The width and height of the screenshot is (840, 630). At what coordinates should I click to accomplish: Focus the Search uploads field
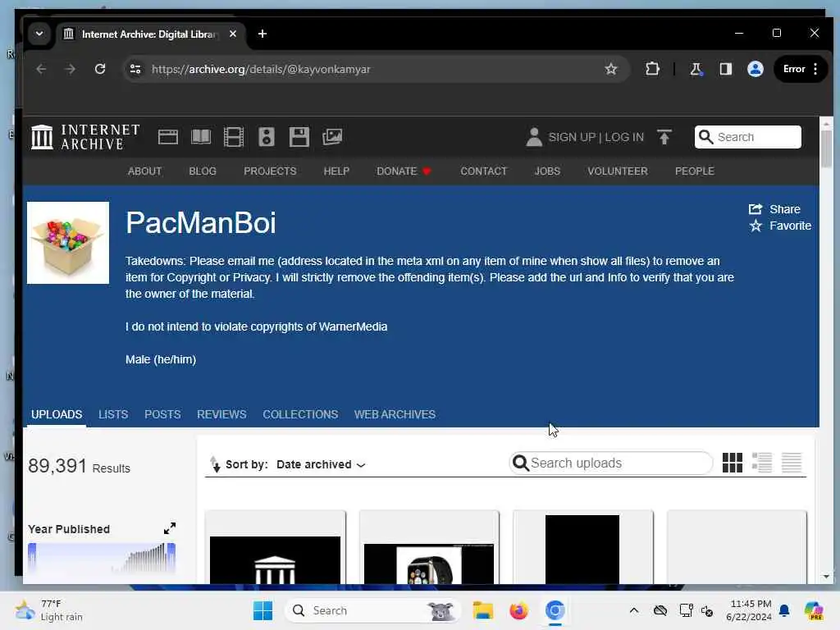[x=610, y=463]
